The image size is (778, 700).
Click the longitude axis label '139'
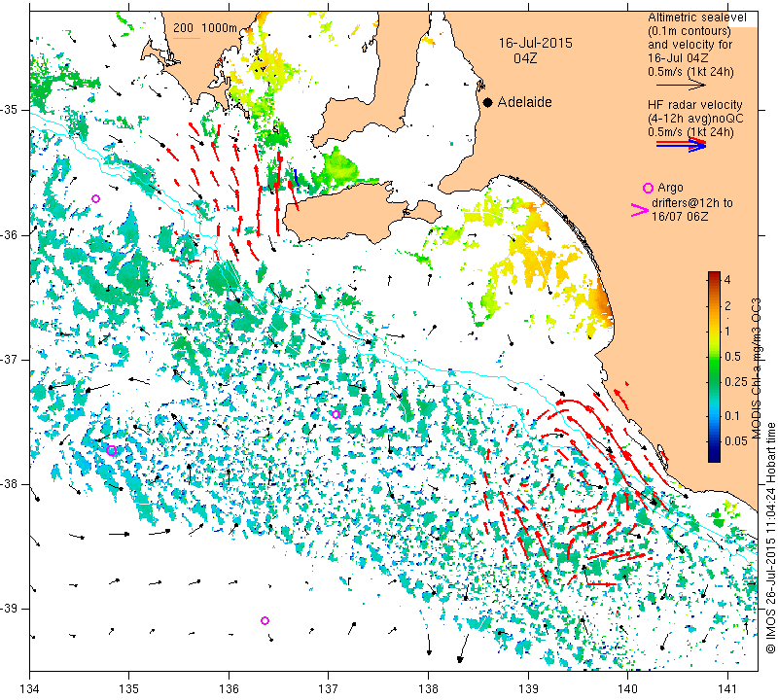528,689
